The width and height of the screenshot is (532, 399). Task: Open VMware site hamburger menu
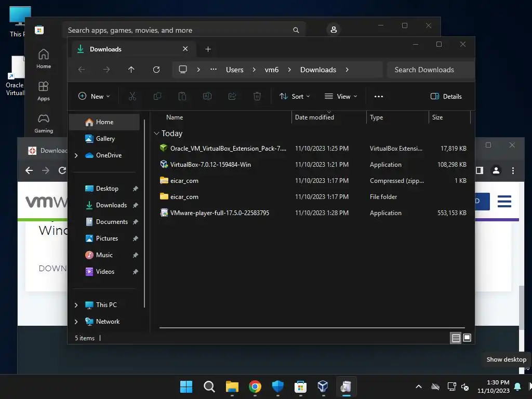coord(504,201)
